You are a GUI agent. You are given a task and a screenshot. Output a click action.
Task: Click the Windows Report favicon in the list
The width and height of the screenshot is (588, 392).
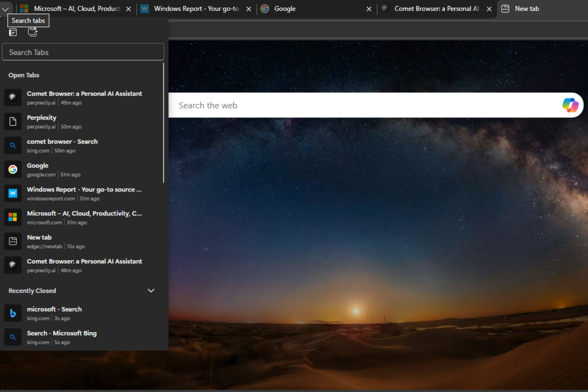(13, 193)
